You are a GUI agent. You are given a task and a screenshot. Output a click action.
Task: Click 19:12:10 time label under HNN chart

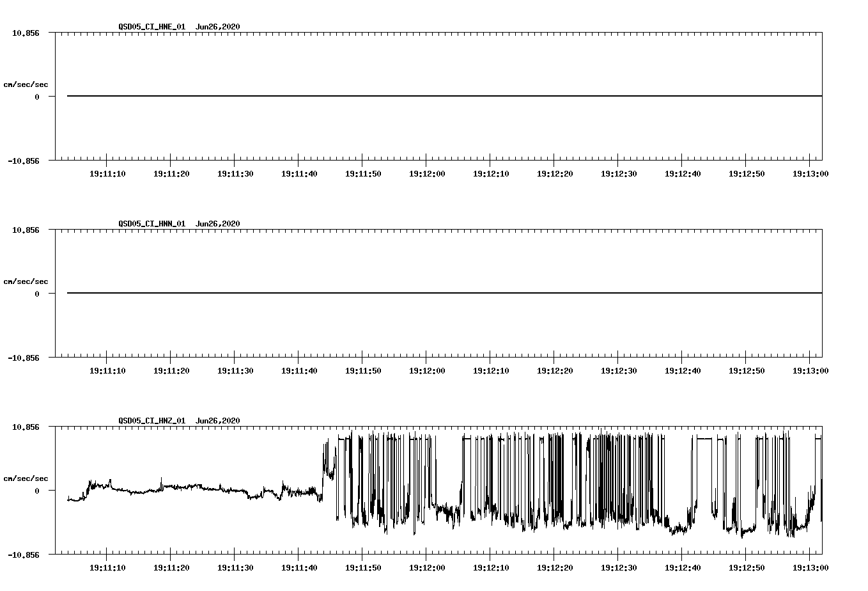click(x=491, y=371)
